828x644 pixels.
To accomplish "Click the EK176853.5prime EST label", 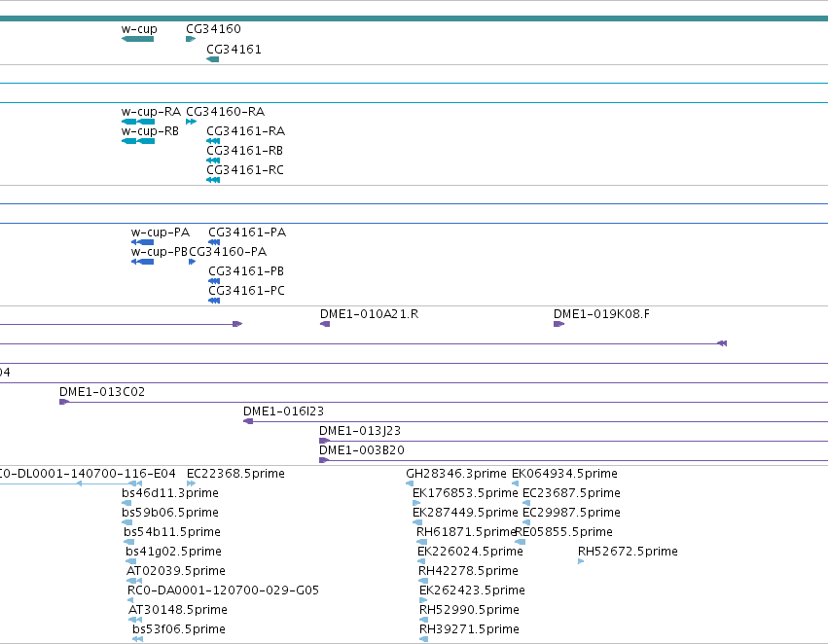I will point(465,493).
